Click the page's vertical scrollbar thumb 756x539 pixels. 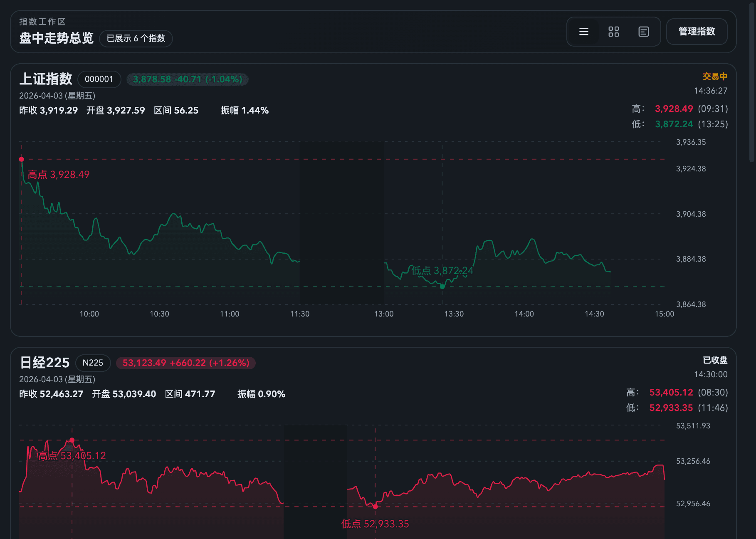pos(752,83)
